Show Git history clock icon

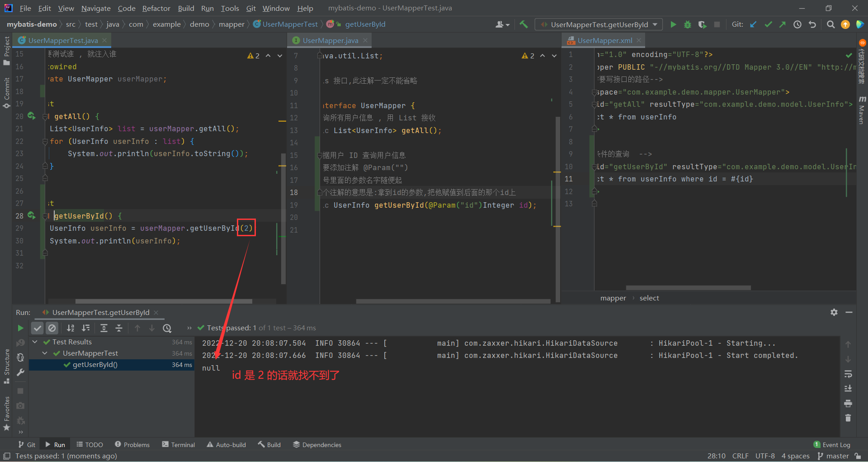(x=797, y=24)
